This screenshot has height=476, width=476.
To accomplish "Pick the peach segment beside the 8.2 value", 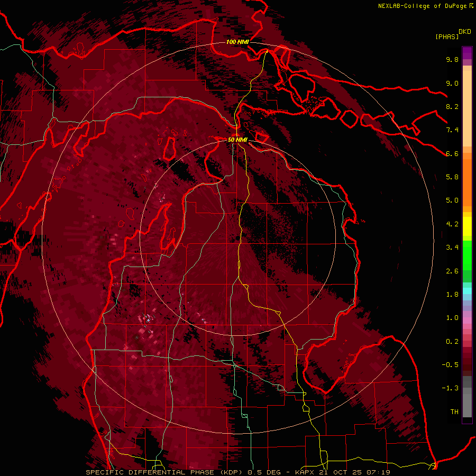I will [467, 108].
